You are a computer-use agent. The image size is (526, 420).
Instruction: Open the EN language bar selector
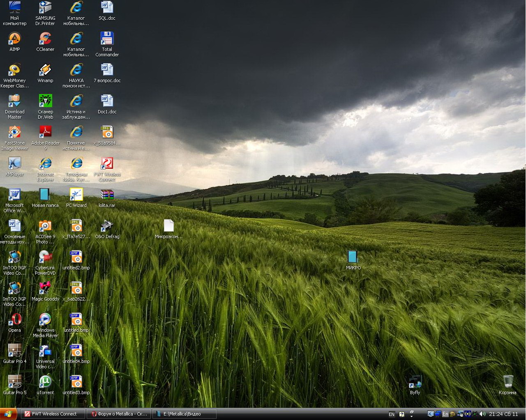tap(391, 414)
